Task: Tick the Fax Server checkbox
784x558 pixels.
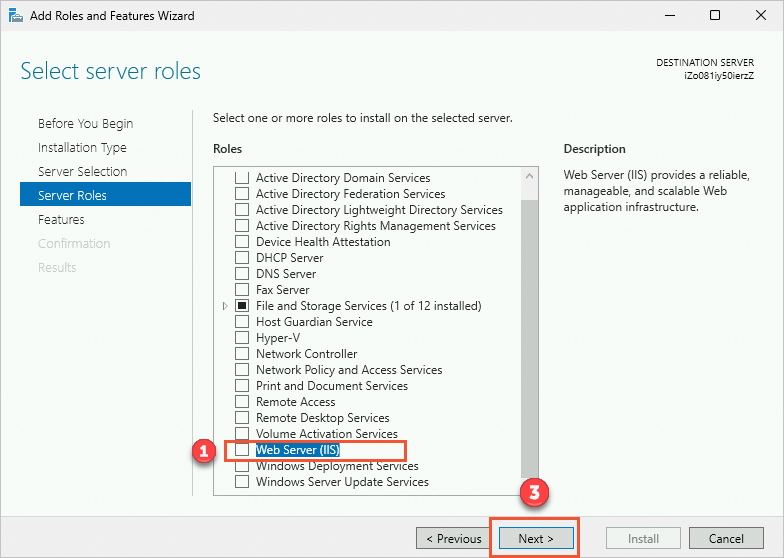Action: point(242,290)
